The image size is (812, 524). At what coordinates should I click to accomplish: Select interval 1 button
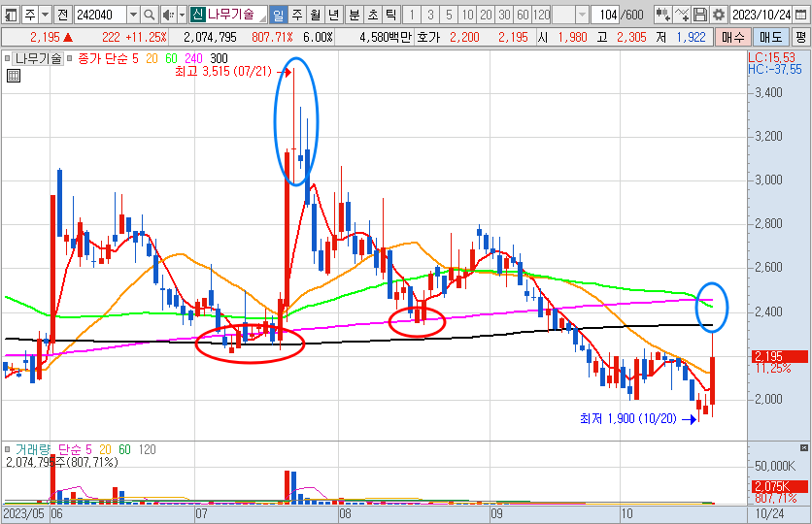click(412, 15)
